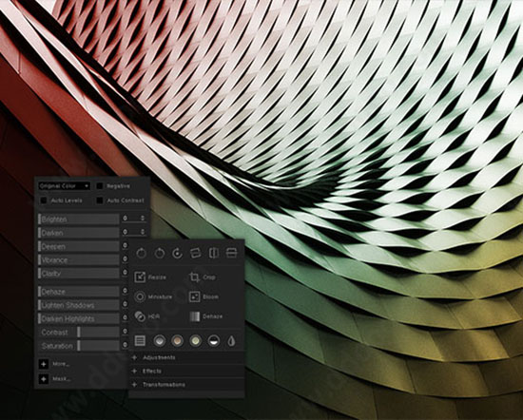Open the Original Color dropdown
523x420 pixels.
point(64,186)
